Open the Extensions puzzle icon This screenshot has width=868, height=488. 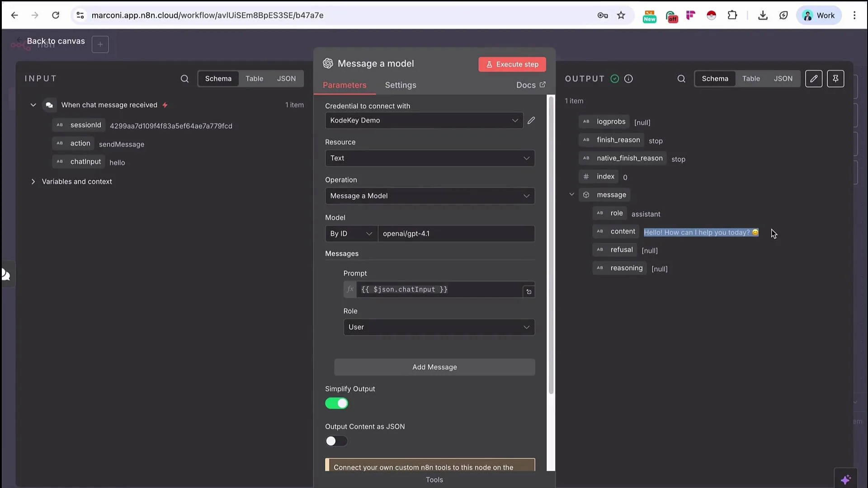click(732, 15)
